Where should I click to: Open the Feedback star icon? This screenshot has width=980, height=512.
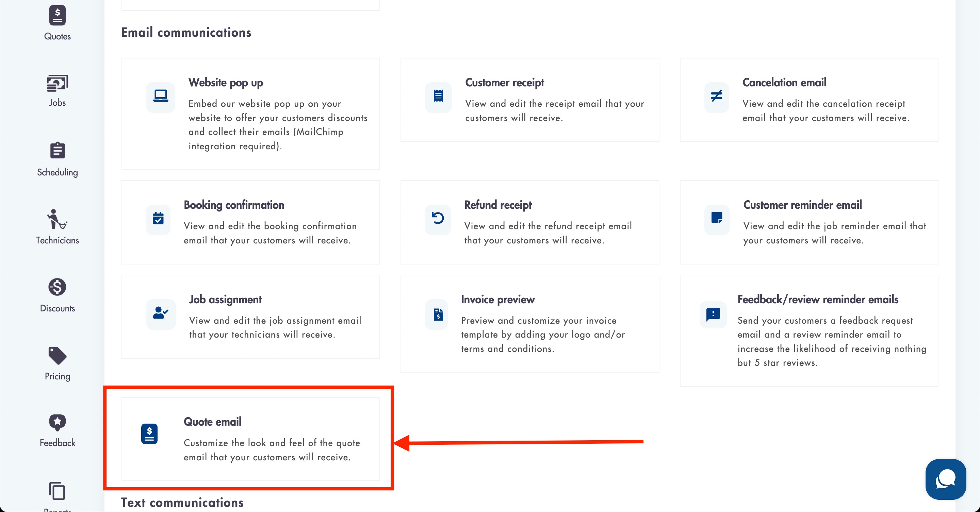pyautogui.click(x=57, y=423)
